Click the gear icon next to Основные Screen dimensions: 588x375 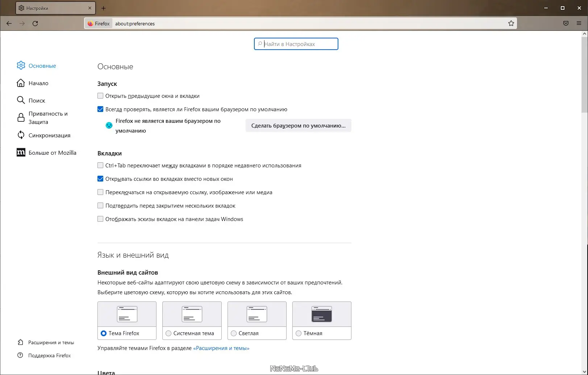click(x=21, y=65)
